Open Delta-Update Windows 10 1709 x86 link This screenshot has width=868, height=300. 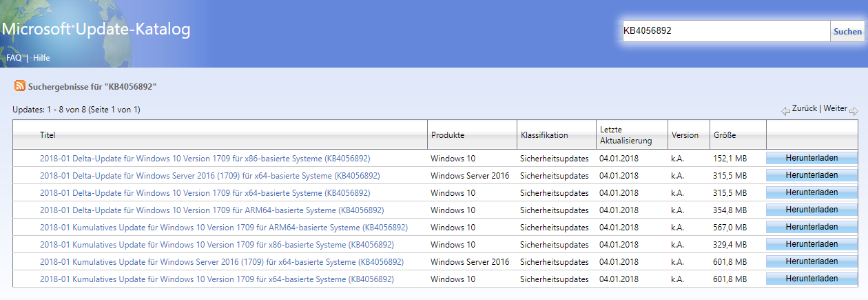(205, 159)
